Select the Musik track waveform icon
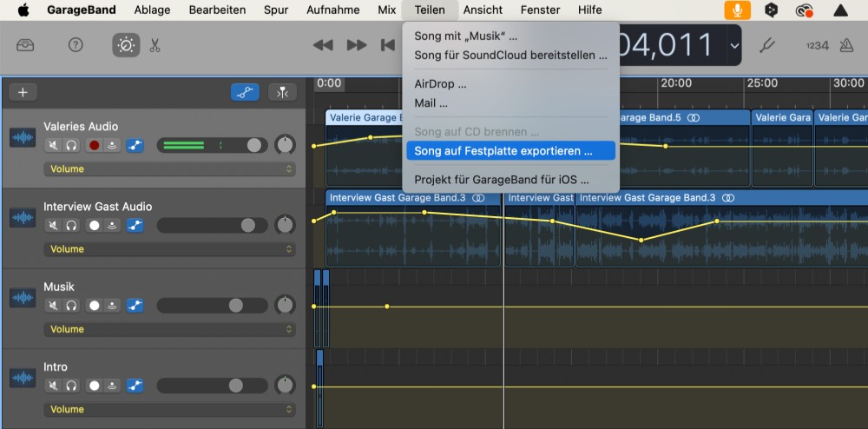 23,298
